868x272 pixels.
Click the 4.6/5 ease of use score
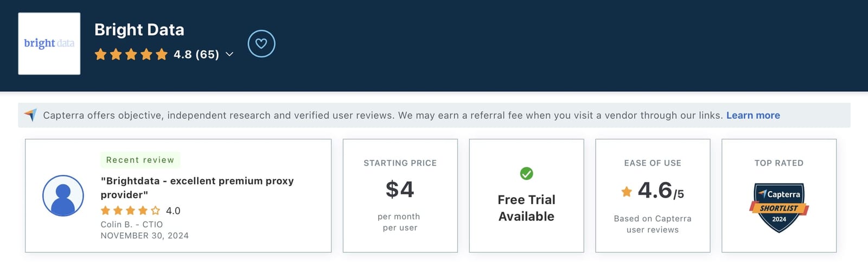(660, 191)
